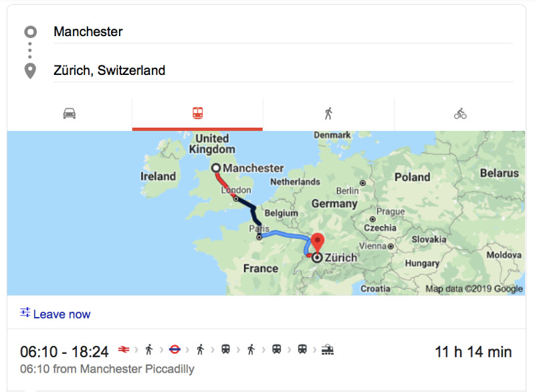The width and height of the screenshot is (535, 392).
Task: Select the driving directions tab
Action: pyautogui.click(x=70, y=114)
